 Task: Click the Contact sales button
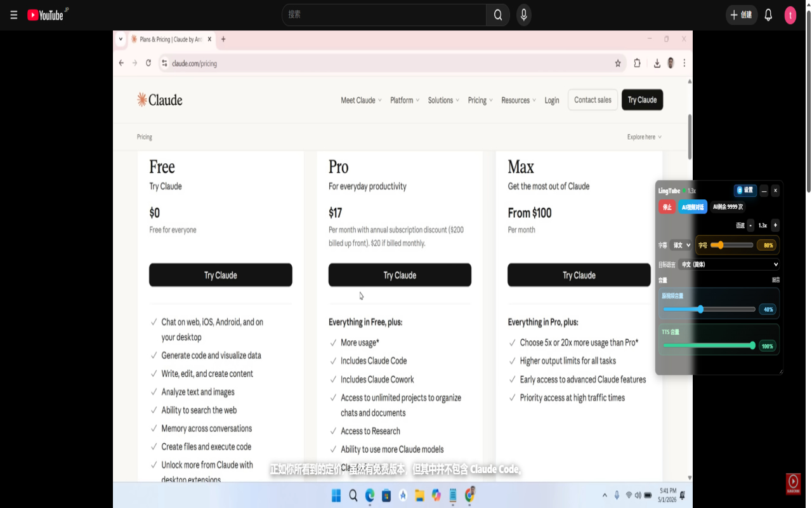coord(593,100)
